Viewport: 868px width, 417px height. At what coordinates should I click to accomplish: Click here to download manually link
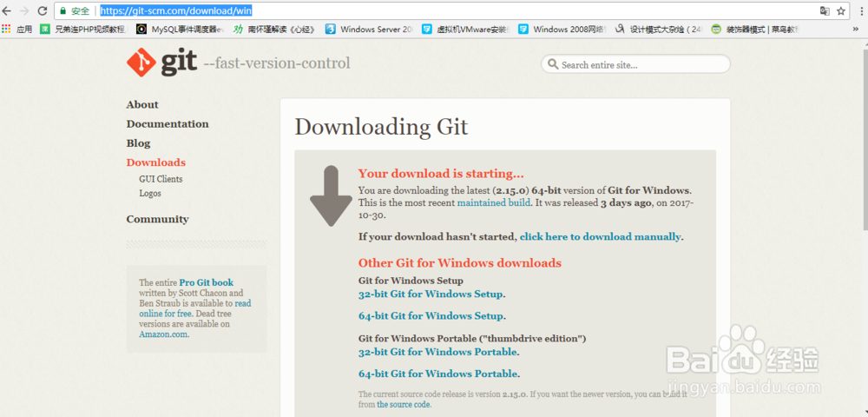600,236
